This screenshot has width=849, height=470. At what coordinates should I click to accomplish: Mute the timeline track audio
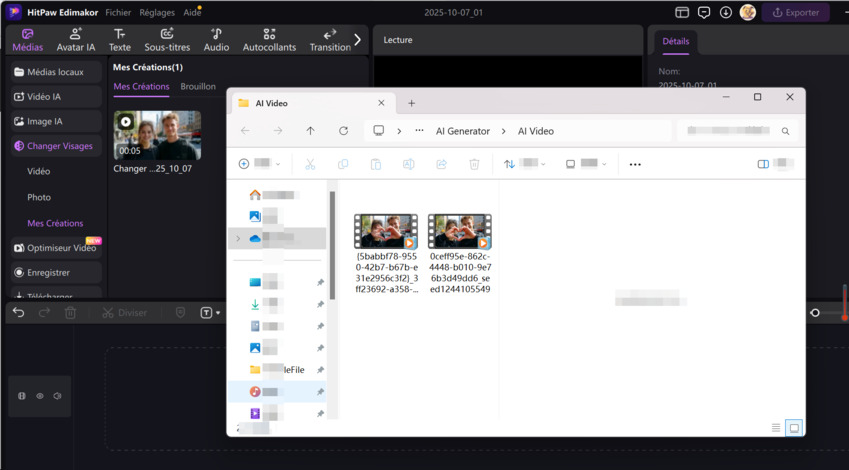pos(57,396)
